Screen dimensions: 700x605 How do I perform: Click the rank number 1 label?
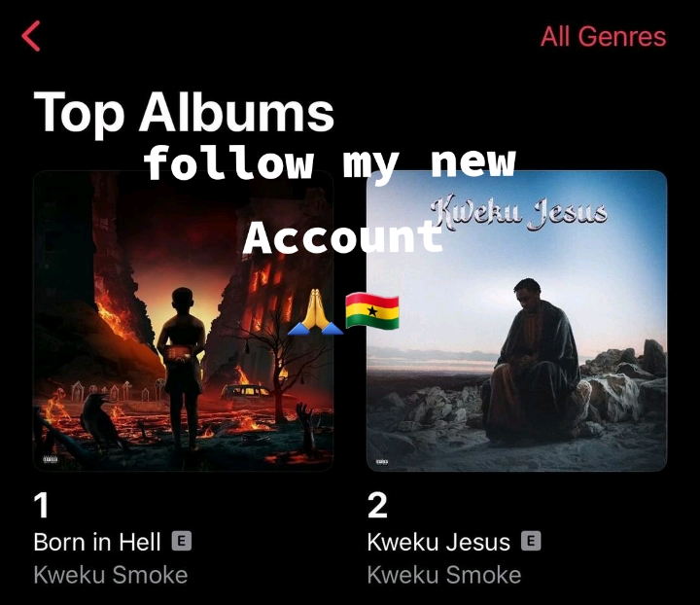tap(41, 506)
